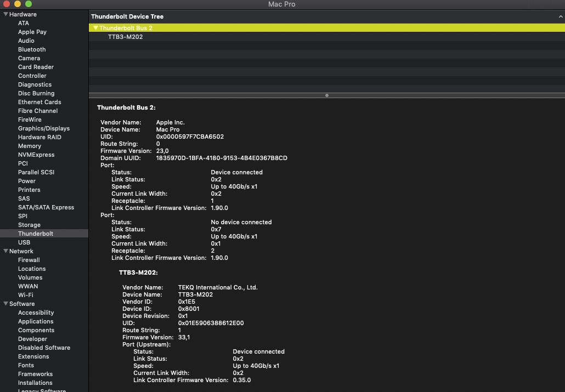Select FireWire in the sidebar
Image resolution: width=565 pixels, height=392 pixels.
click(30, 120)
